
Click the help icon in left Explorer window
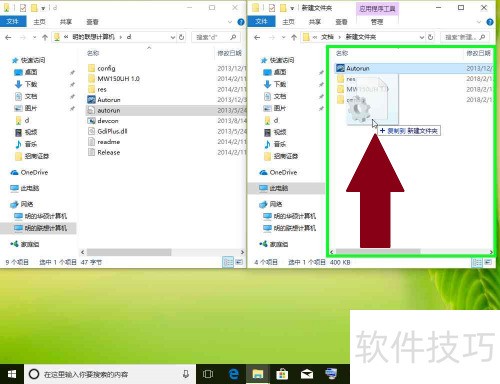(x=241, y=22)
